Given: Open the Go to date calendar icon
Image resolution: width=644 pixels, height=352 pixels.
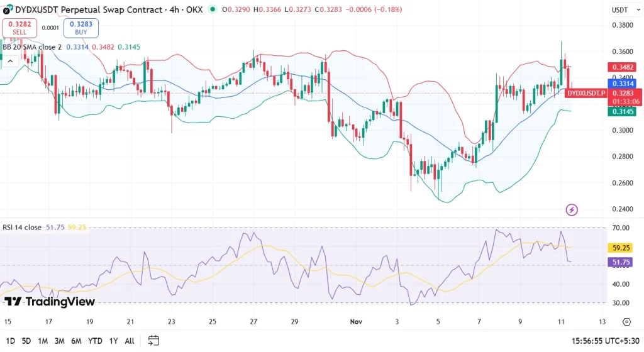Looking at the screenshot, I should click(x=153, y=340).
